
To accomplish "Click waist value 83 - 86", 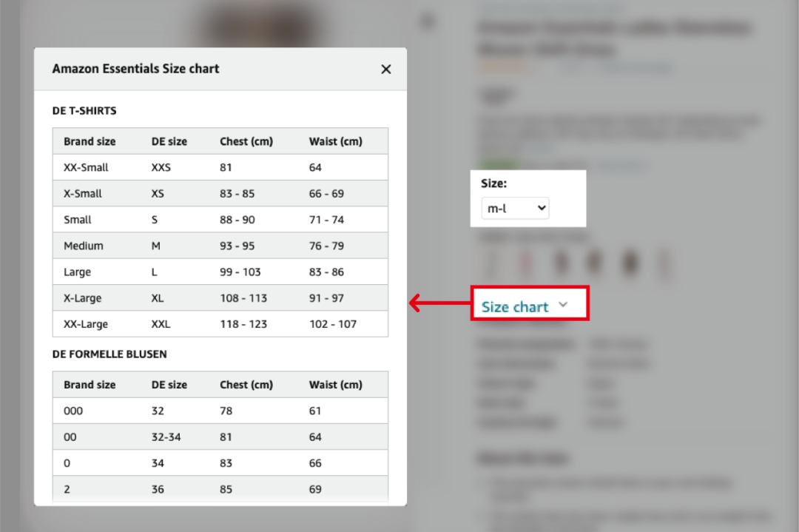I will pyautogui.click(x=326, y=272).
